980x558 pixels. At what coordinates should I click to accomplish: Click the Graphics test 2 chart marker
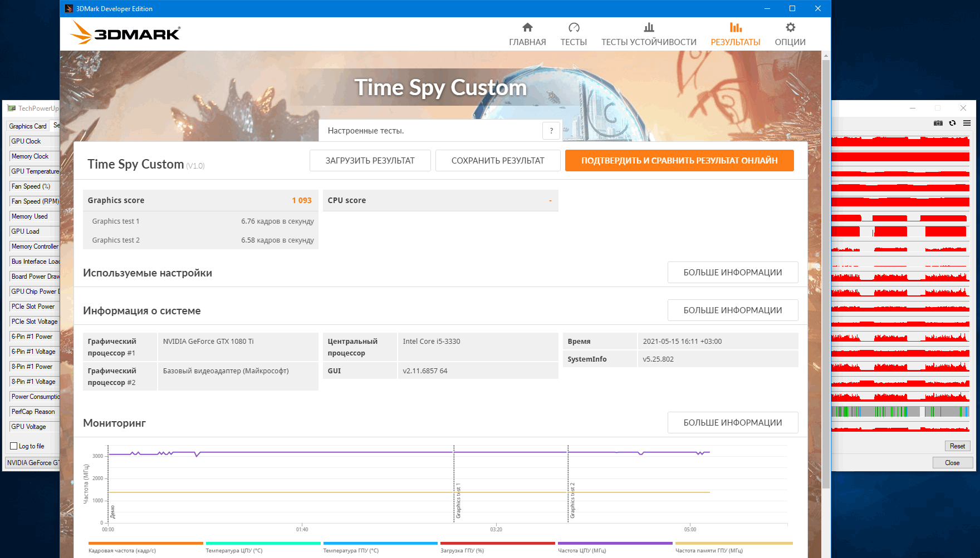click(572, 501)
